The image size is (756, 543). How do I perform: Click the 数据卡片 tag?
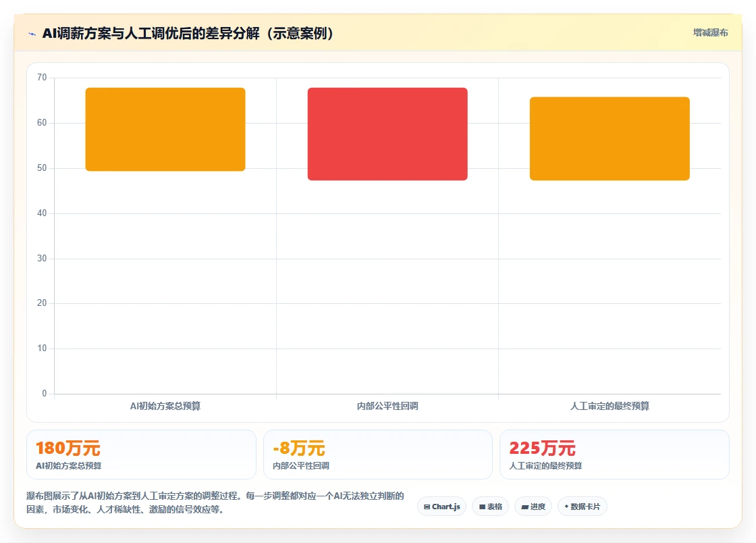pos(583,507)
